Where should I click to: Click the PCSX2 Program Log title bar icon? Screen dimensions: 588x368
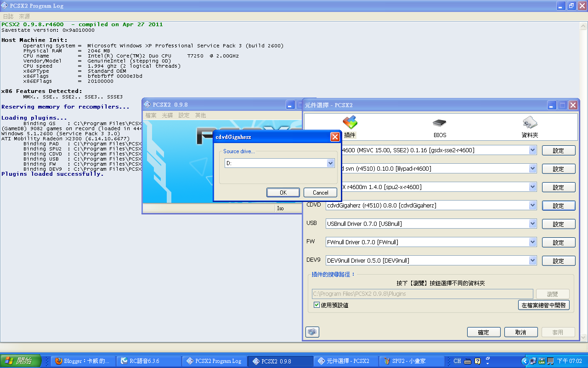pos(6,6)
